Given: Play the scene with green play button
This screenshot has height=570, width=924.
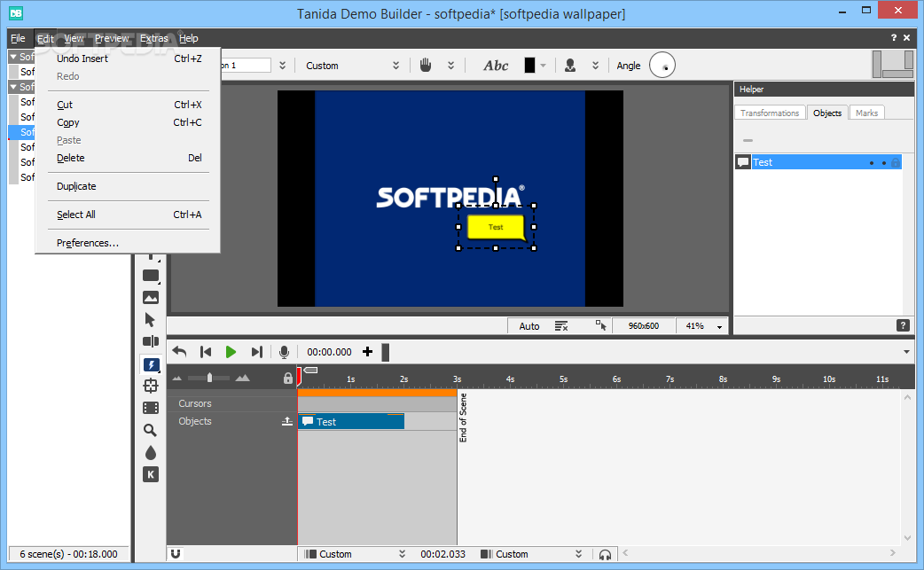Looking at the screenshot, I should [x=231, y=352].
